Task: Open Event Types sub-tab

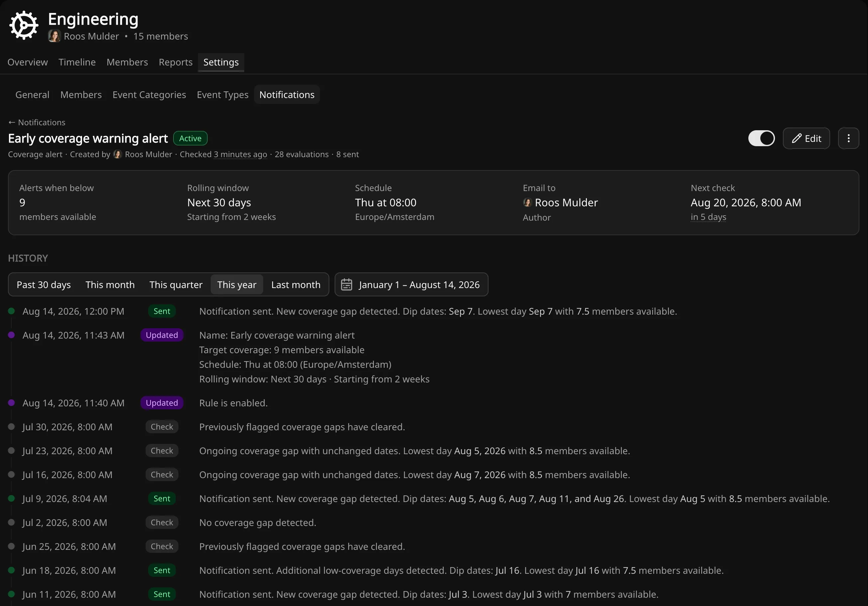Action: (x=222, y=94)
